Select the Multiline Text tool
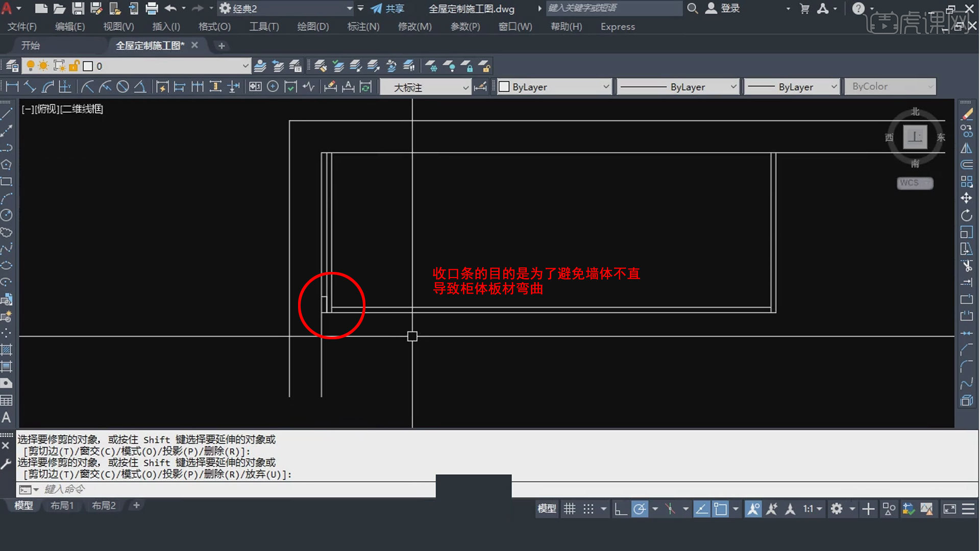The image size is (980, 551). (6, 417)
